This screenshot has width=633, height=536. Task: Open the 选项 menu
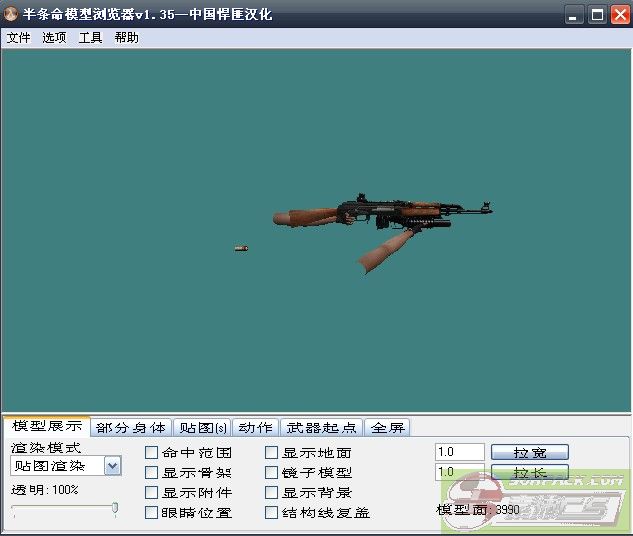[x=54, y=38]
